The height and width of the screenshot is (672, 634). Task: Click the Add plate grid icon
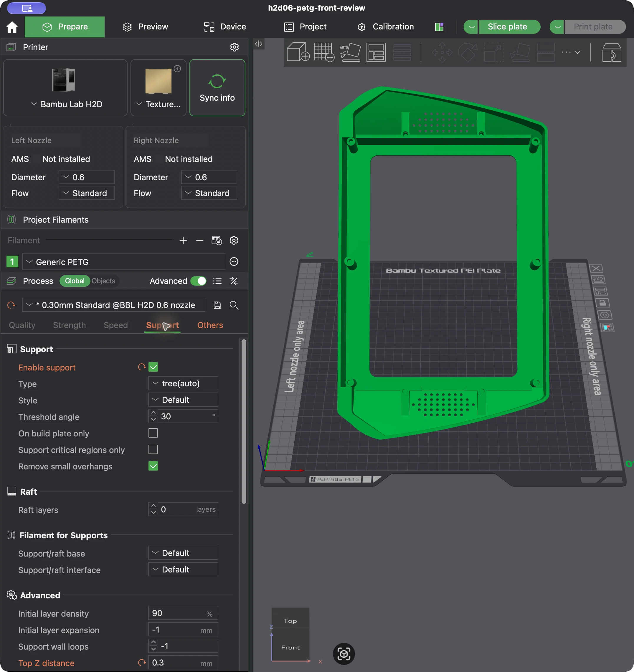point(324,52)
